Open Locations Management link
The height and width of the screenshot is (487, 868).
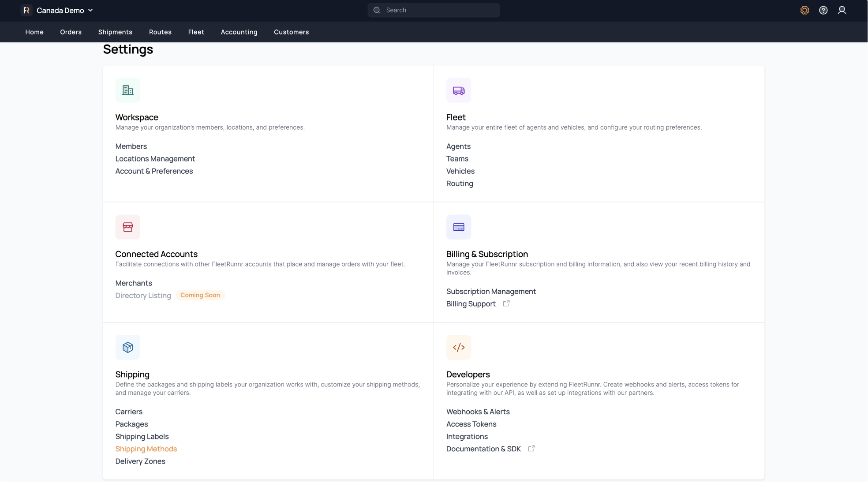pyautogui.click(x=155, y=159)
